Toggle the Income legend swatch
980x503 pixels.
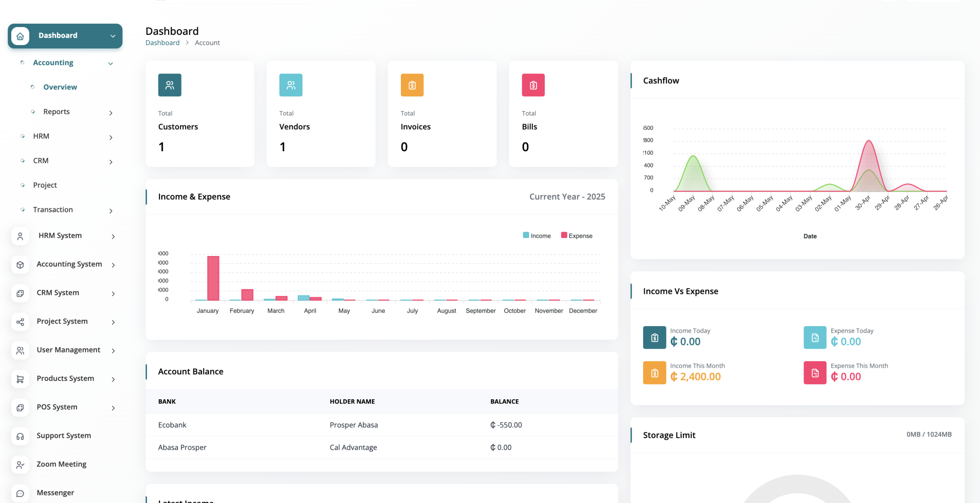click(526, 235)
